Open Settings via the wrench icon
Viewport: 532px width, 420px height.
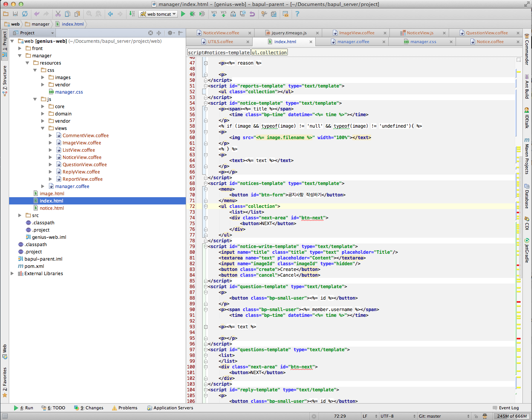pyautogui.click(x=264, y=14)
